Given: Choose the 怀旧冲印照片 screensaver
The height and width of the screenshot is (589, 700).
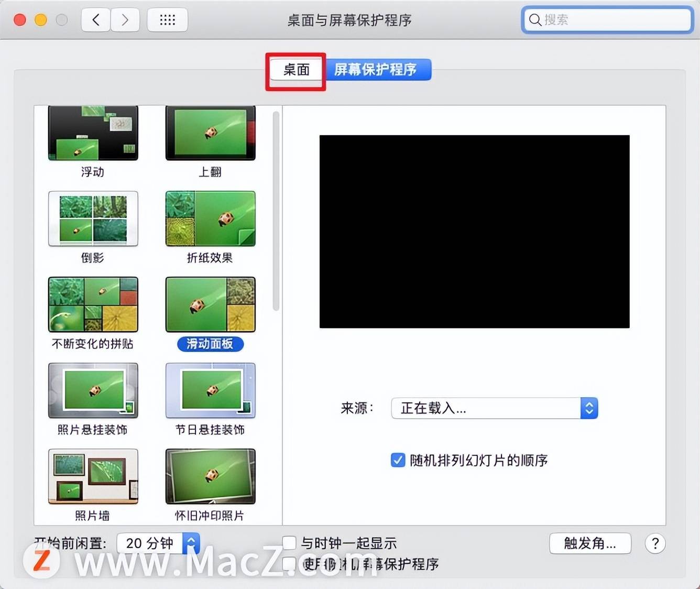Looking at the screenshot, I should click(x=210, y=476).
